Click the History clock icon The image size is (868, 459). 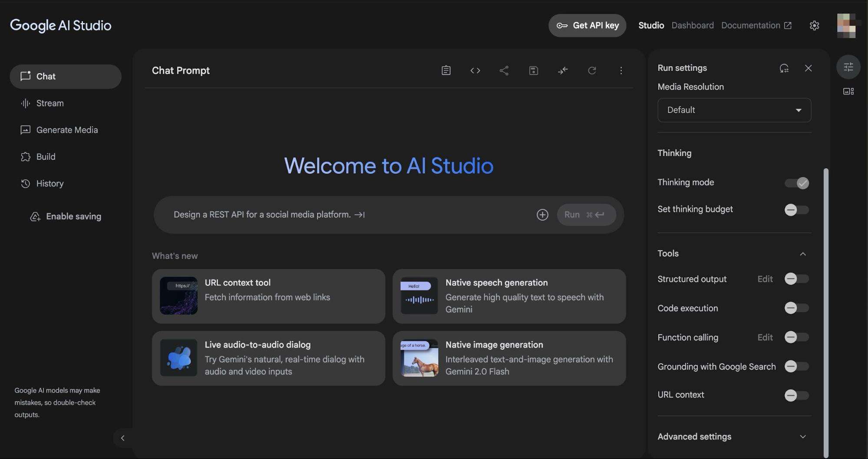click(26, 184)
